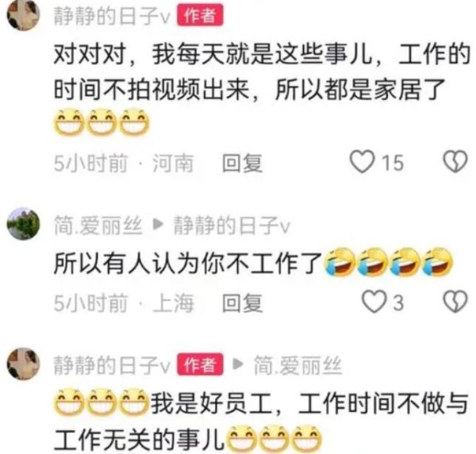Reply to the comment from 上海

tap(242, 302)
